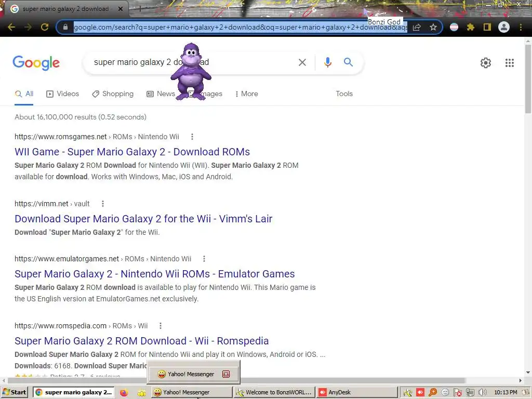532x399 pixels.
Task: Open the striped flag extension icon
Action: 454,27
